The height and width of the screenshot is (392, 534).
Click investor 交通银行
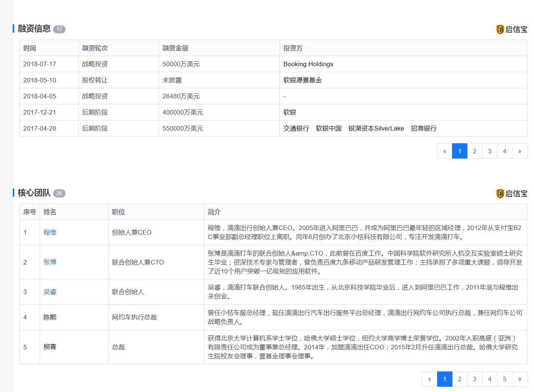[296, 128]
